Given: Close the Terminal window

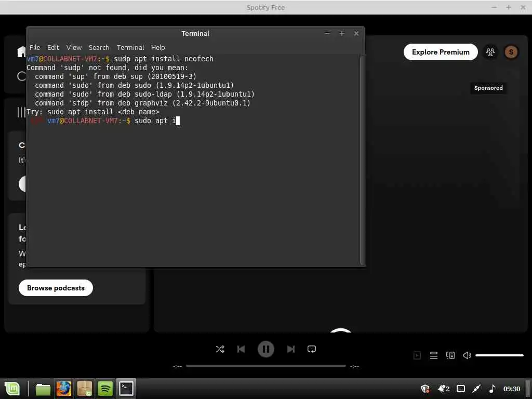Looking at the screenshot, I should pos(356,33).
